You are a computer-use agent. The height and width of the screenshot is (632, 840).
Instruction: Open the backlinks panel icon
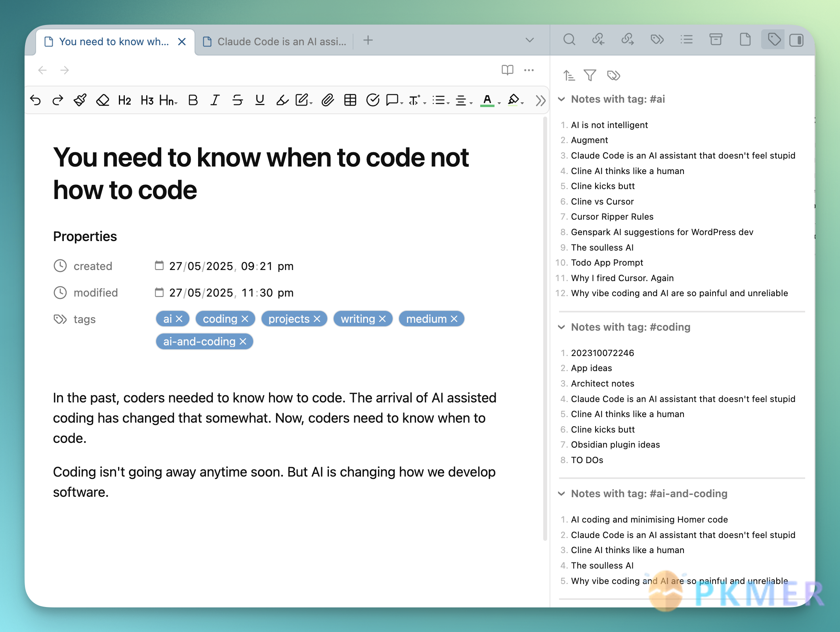coord(598,40)
